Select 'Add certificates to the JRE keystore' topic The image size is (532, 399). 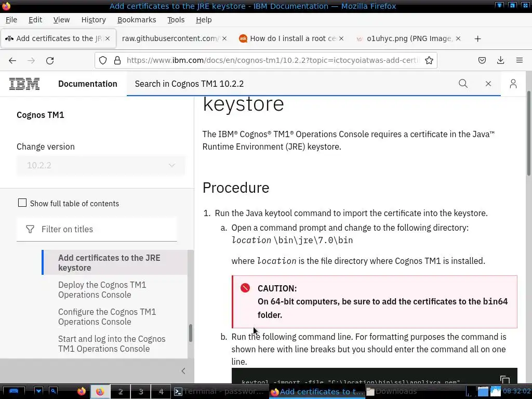[x=115, y=262]
